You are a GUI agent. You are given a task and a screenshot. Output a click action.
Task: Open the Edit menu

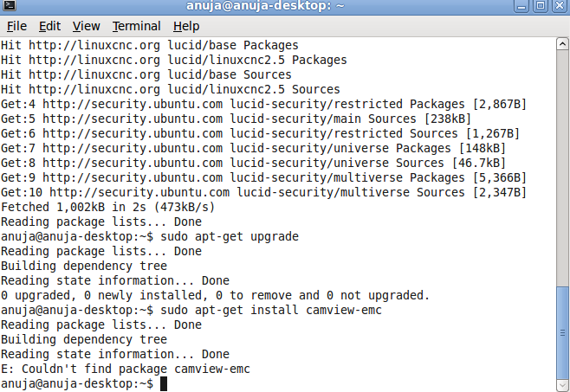click(49, 26)
